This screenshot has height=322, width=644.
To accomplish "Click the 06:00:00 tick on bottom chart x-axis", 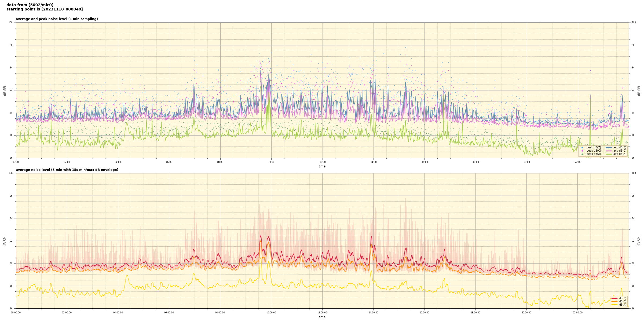I will 169,313.
